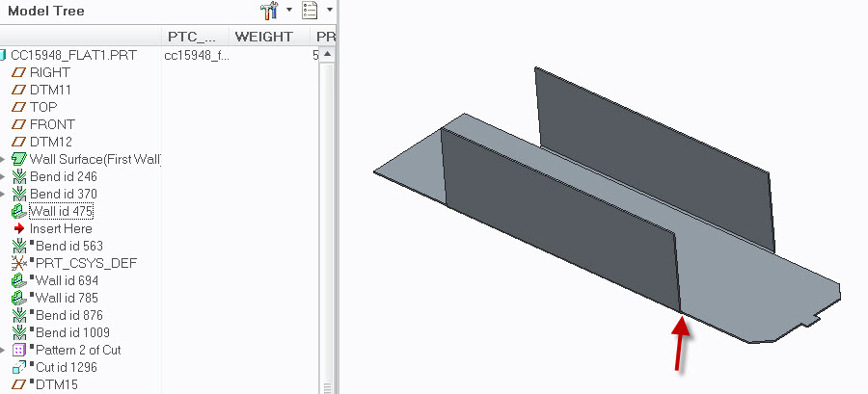
Task: Click the Bend id 563 icon
Action: coord(19,246)
